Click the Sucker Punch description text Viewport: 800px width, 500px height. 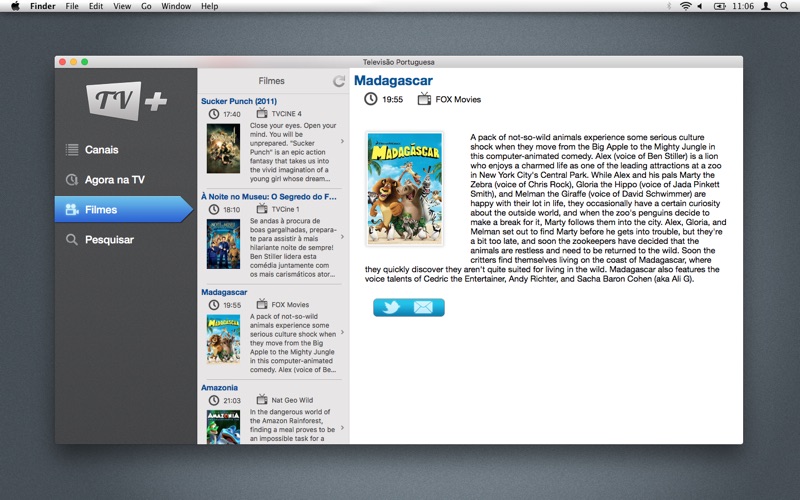pyautogui.click(x=293, y=152)
